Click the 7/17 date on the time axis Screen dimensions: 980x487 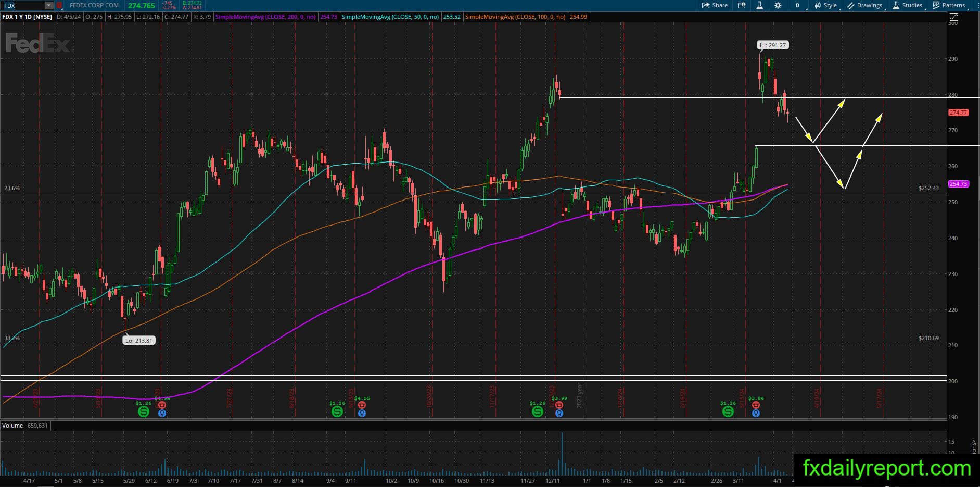pos(235,481)
